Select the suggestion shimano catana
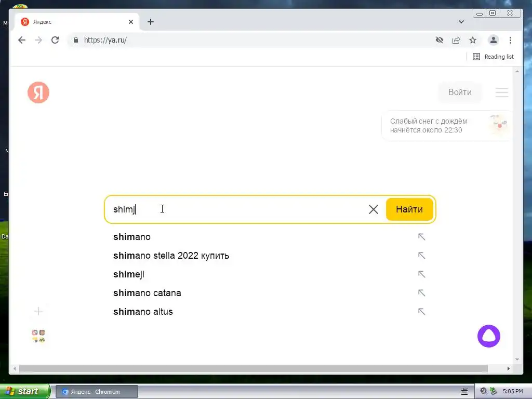Screen dimensions: 532x399 (x=147, y=293)
